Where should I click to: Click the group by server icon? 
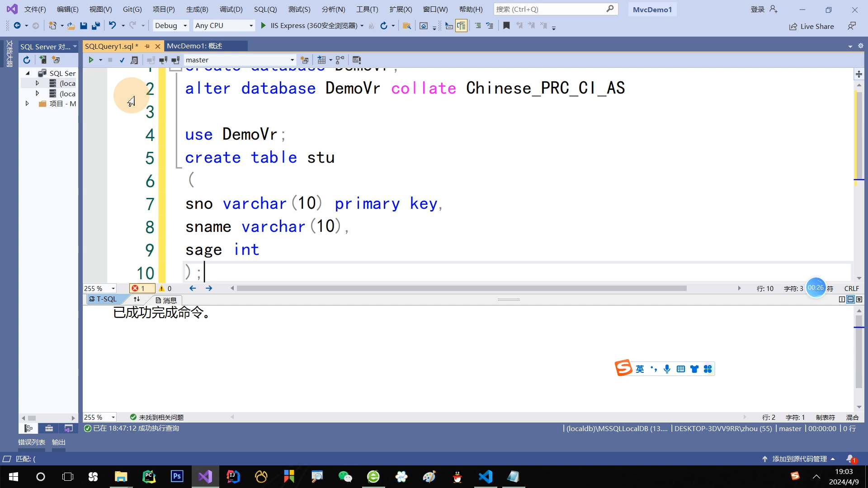(x=56, y=60)
